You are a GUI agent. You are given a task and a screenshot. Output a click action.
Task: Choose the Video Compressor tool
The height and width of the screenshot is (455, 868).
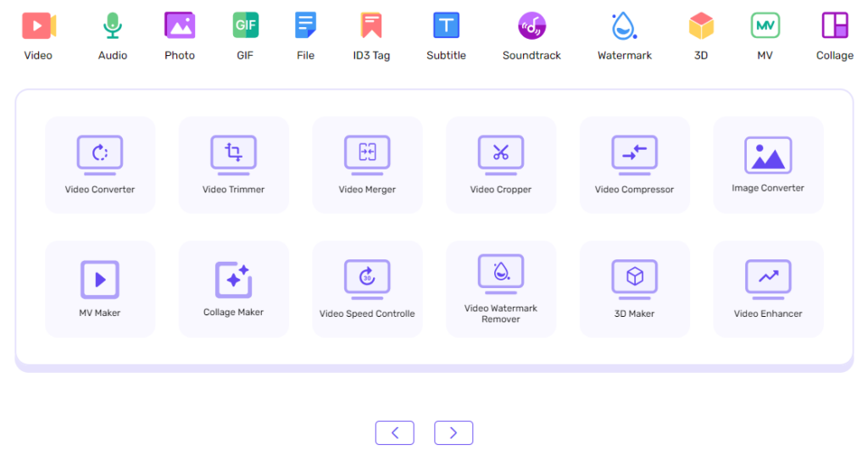(x=634, y=164)
